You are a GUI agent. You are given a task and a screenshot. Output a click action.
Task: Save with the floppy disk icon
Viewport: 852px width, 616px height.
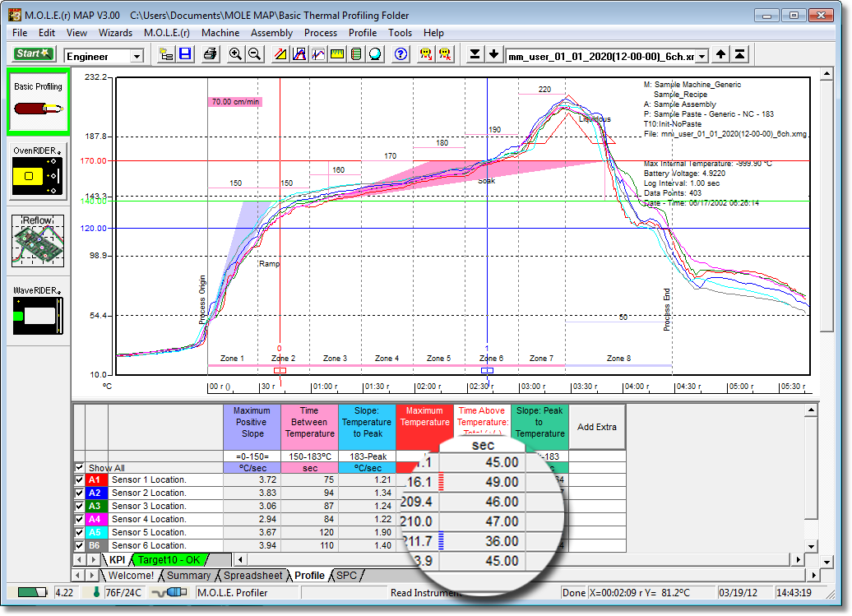click(x=185, y=54)
